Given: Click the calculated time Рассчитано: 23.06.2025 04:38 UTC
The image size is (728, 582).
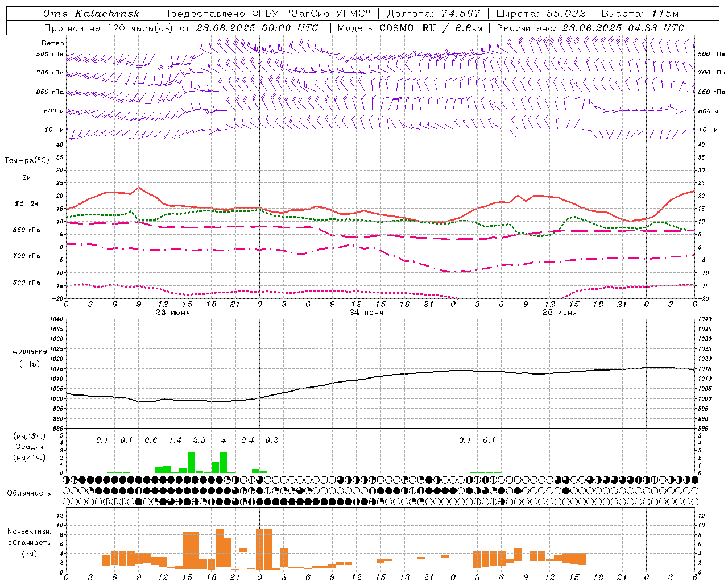Looking at the screenshot, I should (x=590, y=28).
